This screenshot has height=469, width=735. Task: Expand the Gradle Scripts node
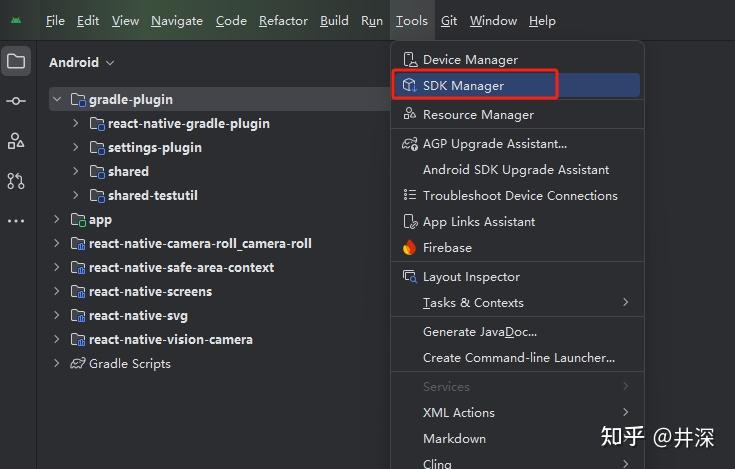[57, 363]
